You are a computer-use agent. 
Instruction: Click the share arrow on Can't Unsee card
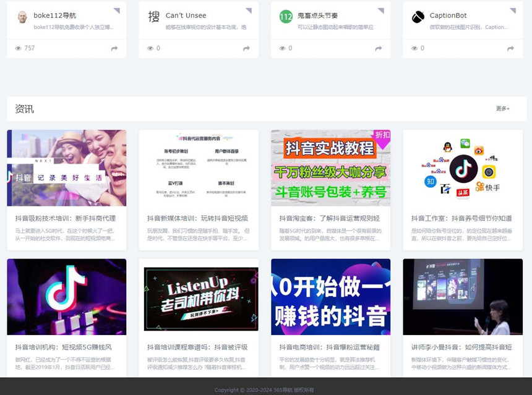click(246, 48)
